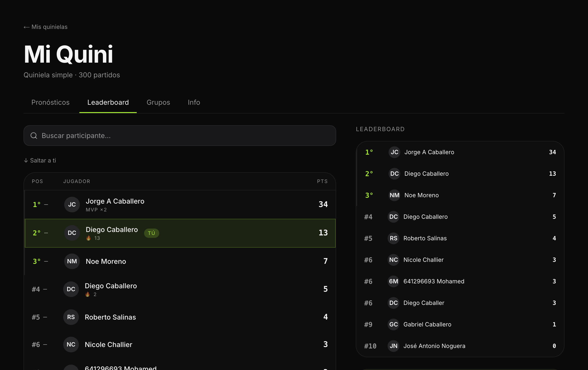Image resolution: width=588 pixels, height=370 pixels.
Task: Click the NC avatar in main table
Action: [x=71, y=345]
